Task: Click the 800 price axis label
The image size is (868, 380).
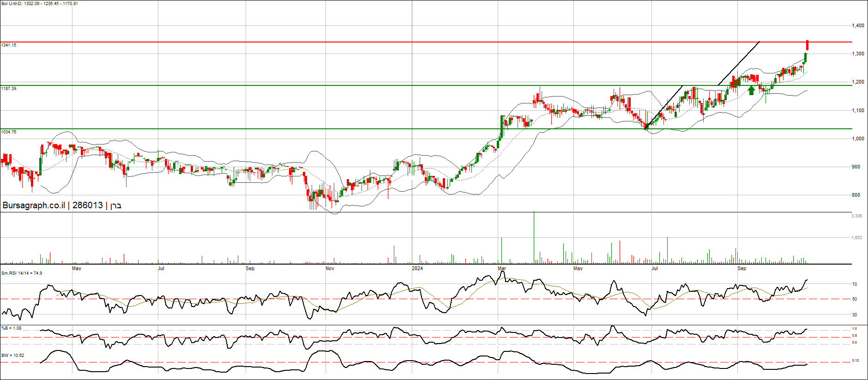Action: [x=856, y=195]
